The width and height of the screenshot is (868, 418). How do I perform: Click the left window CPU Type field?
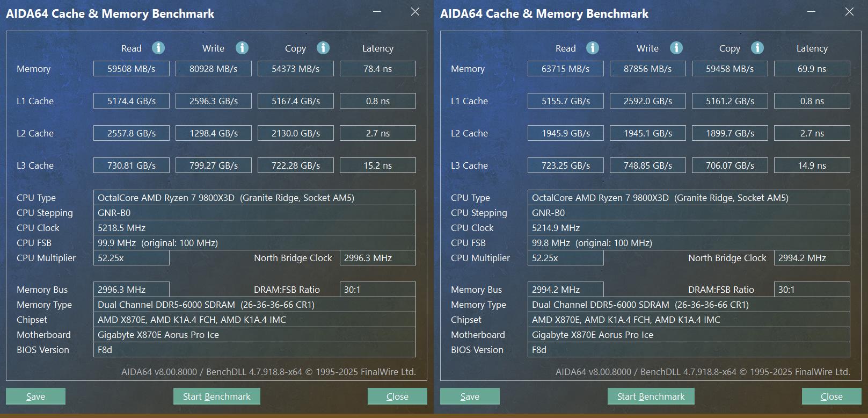pyautogui.click(x=254, y=198)
